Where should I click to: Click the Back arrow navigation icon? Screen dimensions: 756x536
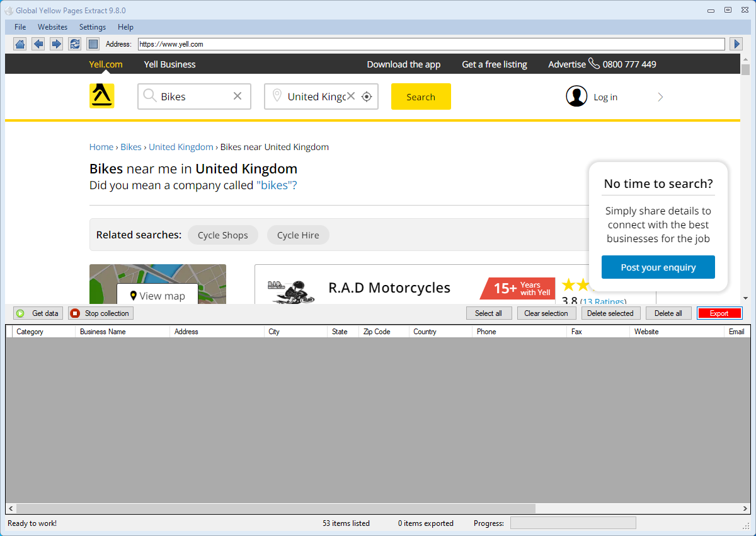(38, 44)
